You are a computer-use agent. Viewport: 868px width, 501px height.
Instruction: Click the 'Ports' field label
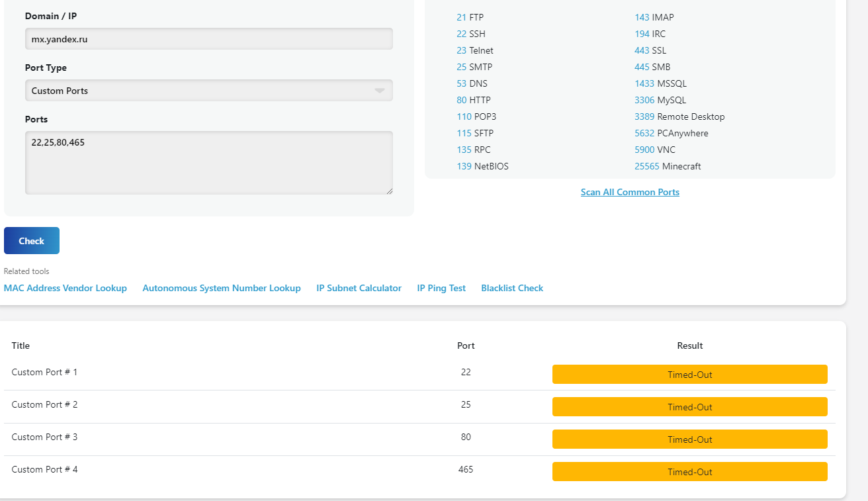pyautogui.click(x=36, y=119)
